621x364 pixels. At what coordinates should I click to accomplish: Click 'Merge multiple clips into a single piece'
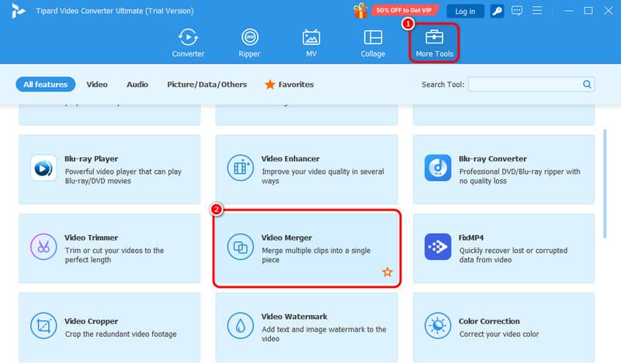(x=317, y=255)
